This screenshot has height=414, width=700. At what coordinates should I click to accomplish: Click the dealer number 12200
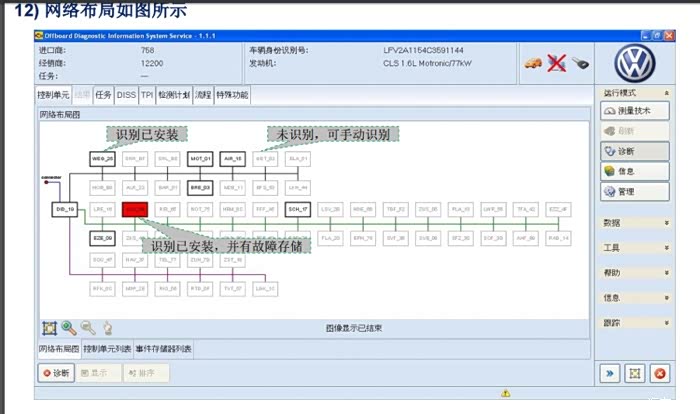[x=152, y=63]
